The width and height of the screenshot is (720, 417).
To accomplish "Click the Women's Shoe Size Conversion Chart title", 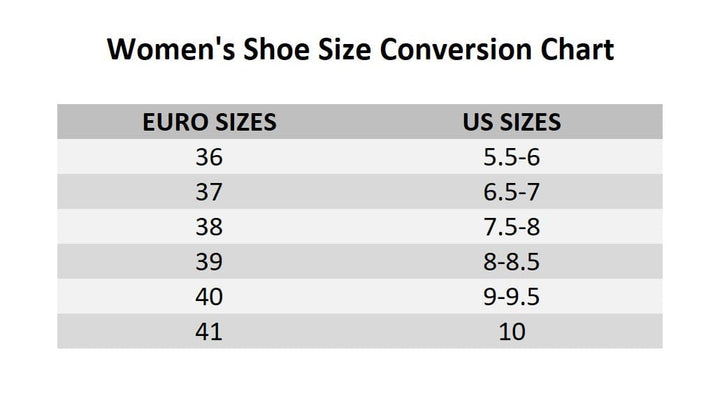I will (x=360, y=49).
